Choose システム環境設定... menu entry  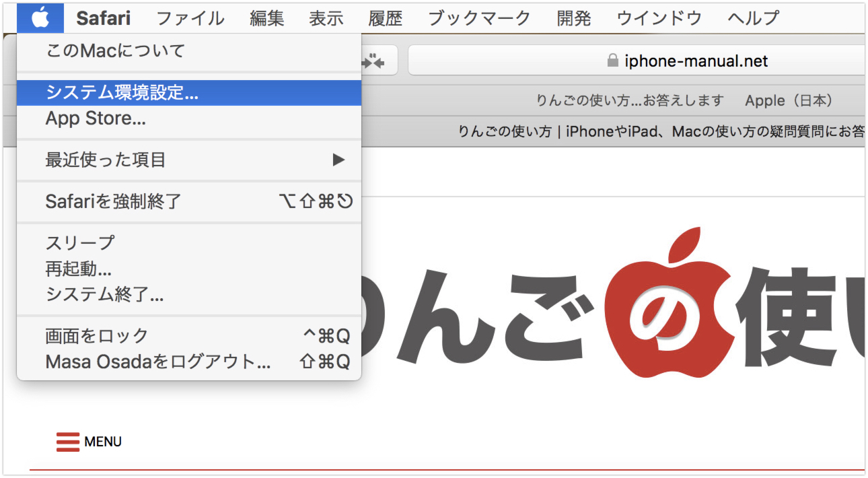pyautogui.click(x=189, y=93)
